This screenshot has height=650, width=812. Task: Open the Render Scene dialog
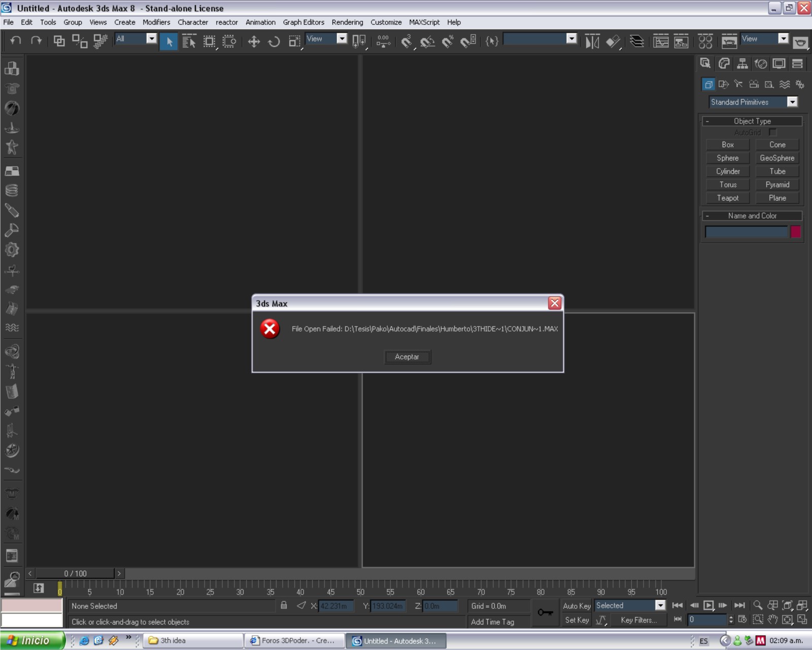tap(729, 41)
